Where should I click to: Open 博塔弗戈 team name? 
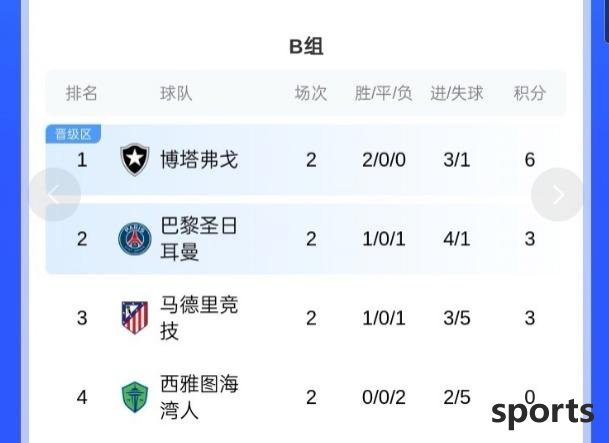199,160
